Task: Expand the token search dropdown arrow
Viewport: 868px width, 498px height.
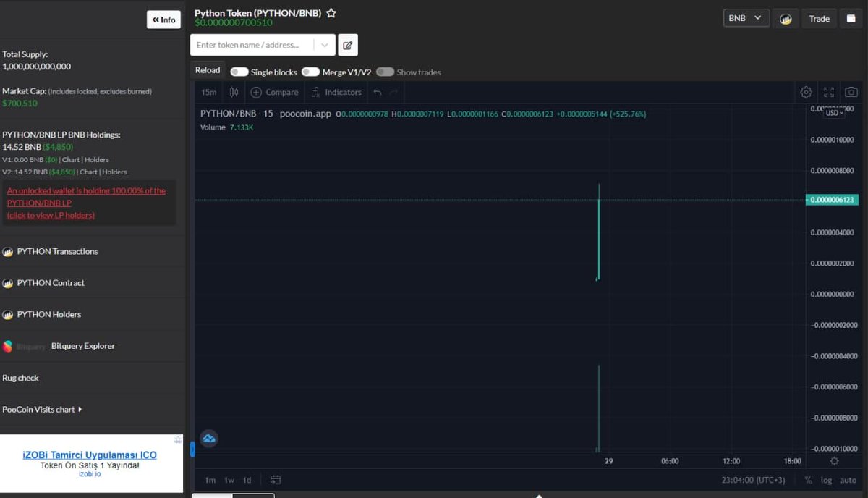Action: point(324,45)
